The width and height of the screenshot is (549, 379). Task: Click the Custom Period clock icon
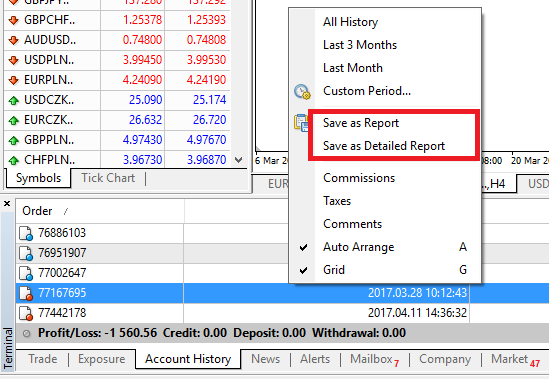click(302, 91)
